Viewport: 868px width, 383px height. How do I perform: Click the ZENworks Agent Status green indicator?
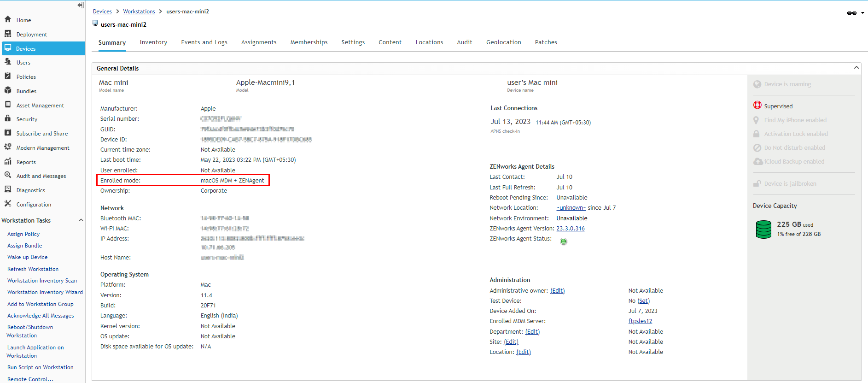(x=563, y=241)
